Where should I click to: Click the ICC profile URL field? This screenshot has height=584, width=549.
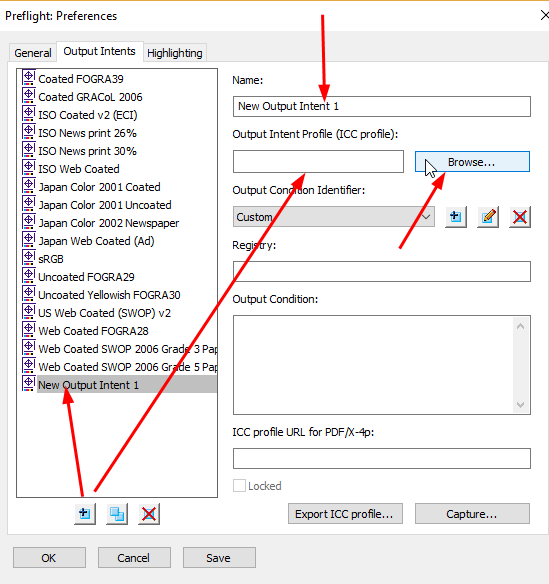(382, 458)
